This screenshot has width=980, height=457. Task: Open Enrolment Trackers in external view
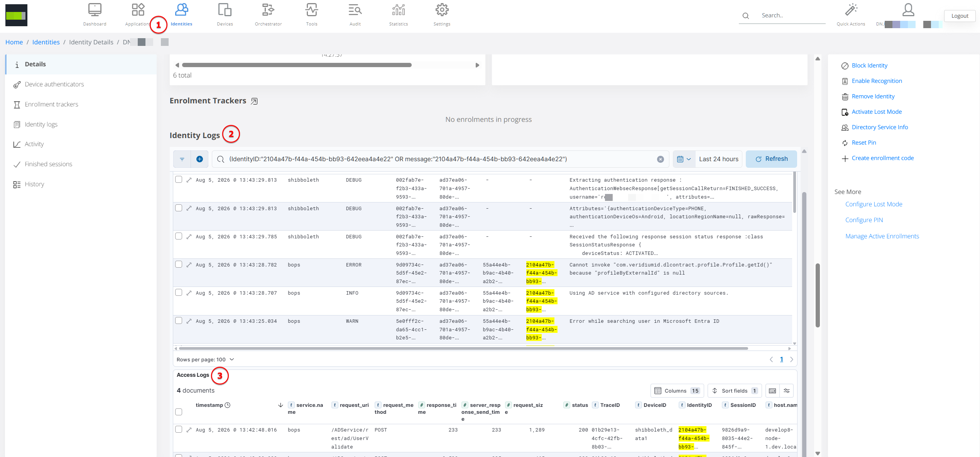coord(254,101)
